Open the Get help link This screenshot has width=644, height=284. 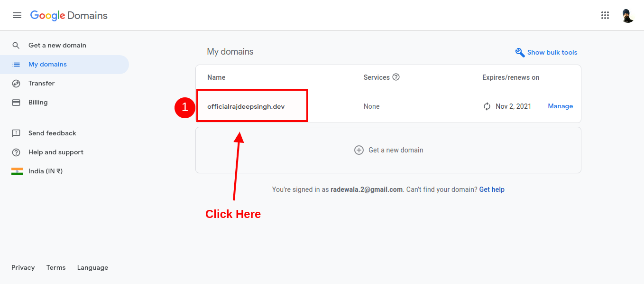pos(491,189)
